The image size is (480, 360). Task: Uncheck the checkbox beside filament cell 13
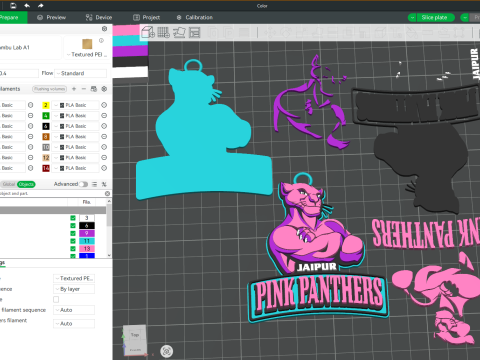(x=73, y=249)
